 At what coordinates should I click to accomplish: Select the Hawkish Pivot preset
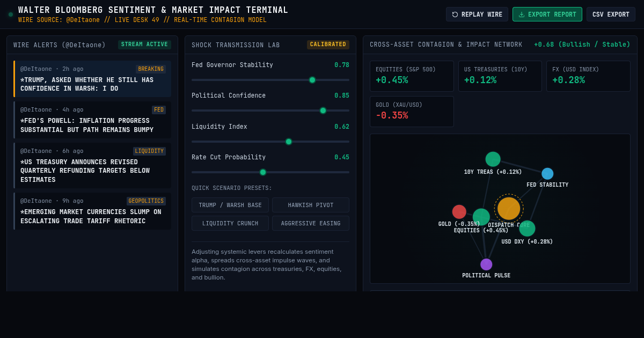pyautogui.click(x=311, y=205)
